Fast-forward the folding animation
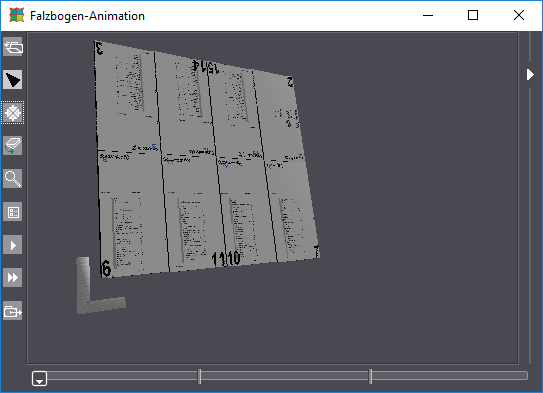This screenshot has width=543, height=393. pos(13,278)
